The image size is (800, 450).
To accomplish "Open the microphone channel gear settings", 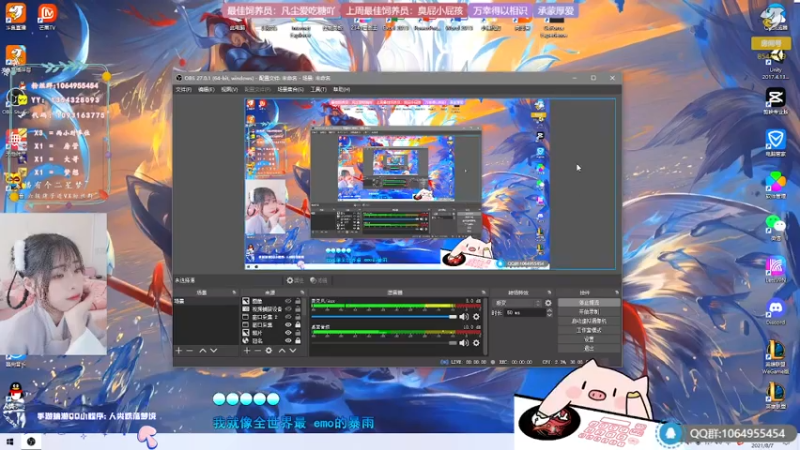I will (476, 317).
